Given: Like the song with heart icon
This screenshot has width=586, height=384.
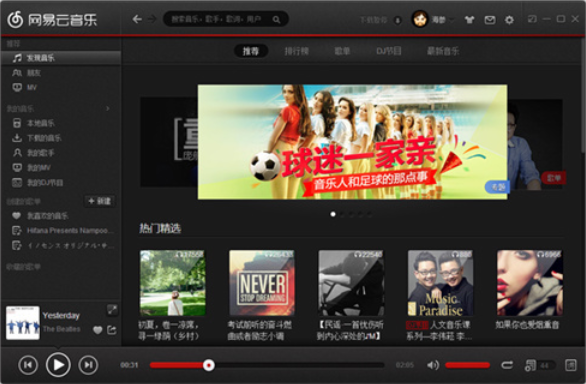Looking at the screenshot, I should coord(98,330).
